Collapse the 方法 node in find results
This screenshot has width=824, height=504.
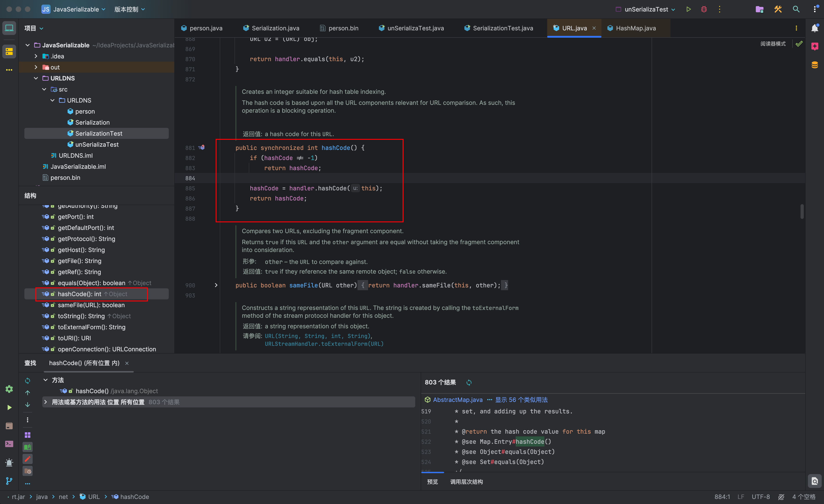46,380
